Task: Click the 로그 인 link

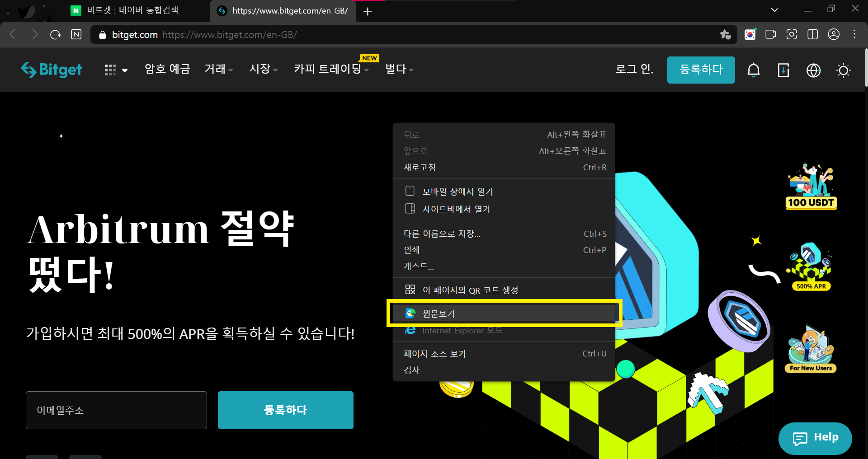Action: click(x=634, y=69)
